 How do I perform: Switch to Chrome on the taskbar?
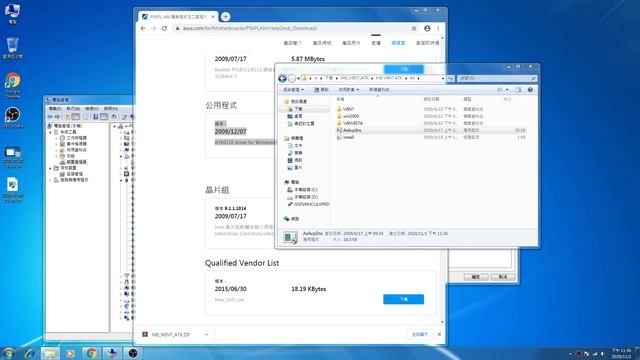(91, 353)
